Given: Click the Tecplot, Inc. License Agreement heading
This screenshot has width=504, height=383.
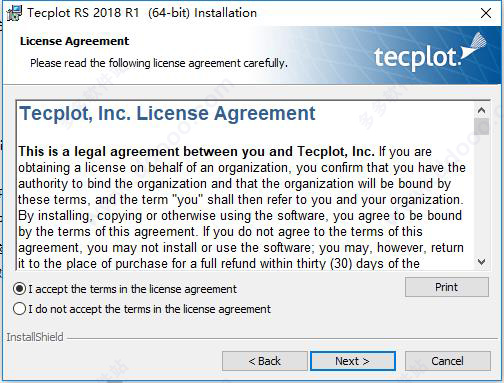Looking at the screenshot, I should click(x=167, y=113).
